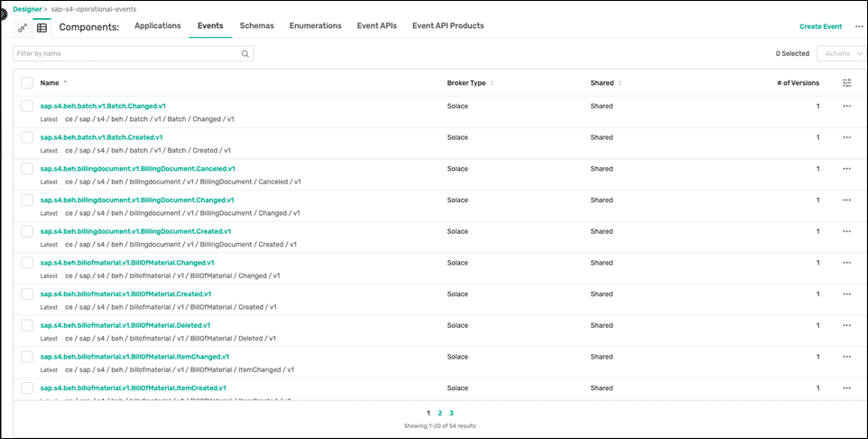
Task: Check the BillOfMaterial.ItemChanged.v1 row checkbox
Action: tap(27, 357)
